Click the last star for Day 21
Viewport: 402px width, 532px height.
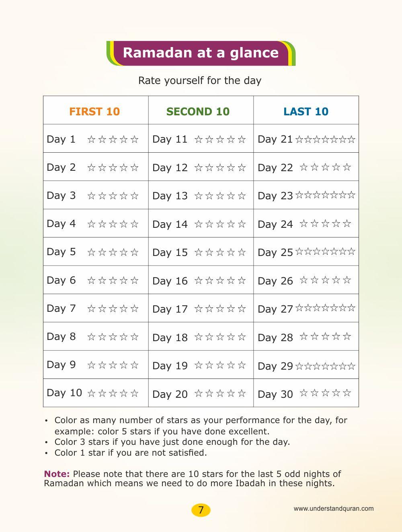(352, 140)
